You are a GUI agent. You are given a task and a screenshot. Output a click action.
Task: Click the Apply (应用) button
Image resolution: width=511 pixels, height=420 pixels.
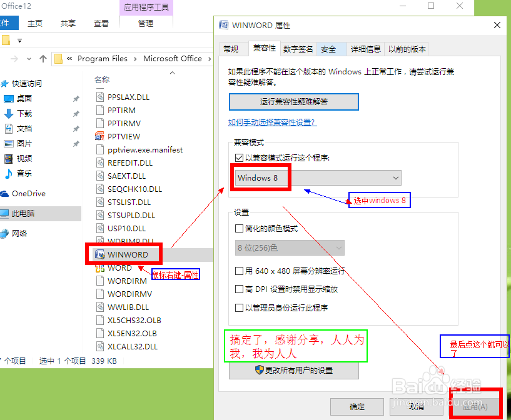click(x=475, y=407)
